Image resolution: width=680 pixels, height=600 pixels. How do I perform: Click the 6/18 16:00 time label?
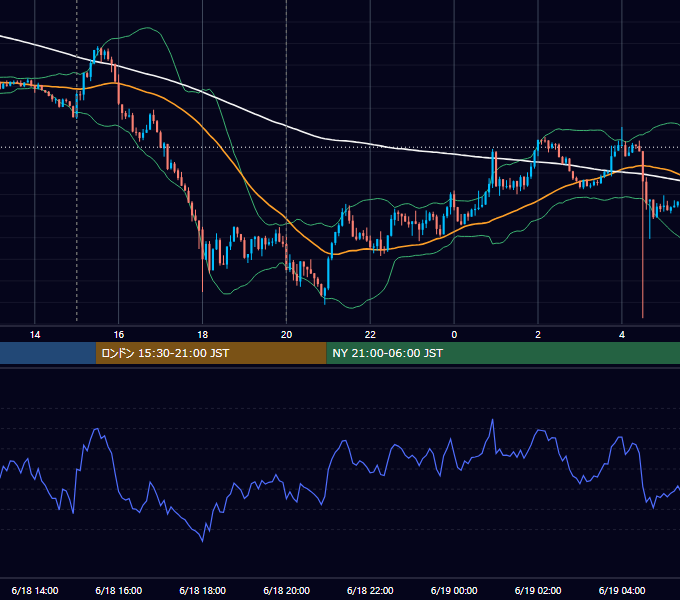[118, 590]
